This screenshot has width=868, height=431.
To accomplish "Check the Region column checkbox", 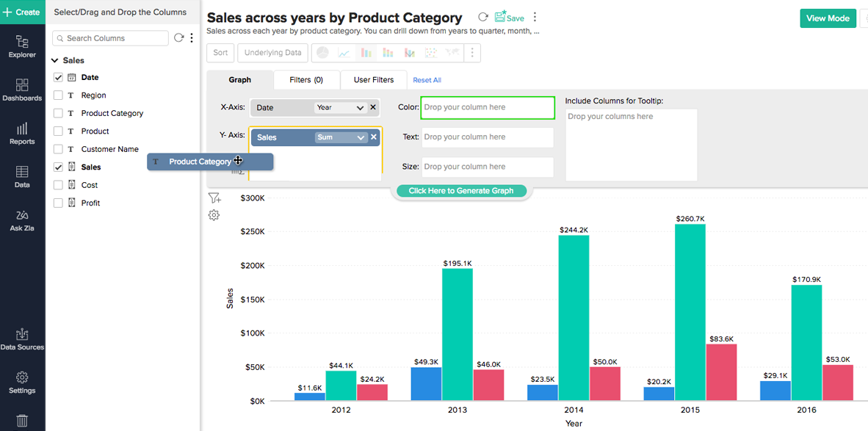I will (58, 95).
